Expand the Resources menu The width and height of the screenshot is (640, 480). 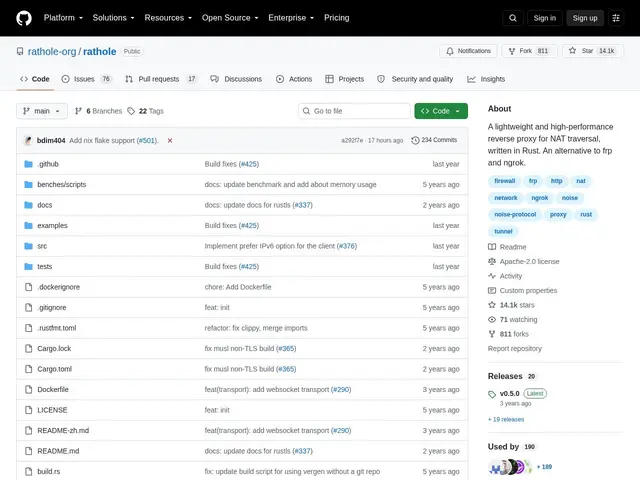point(168,18)
